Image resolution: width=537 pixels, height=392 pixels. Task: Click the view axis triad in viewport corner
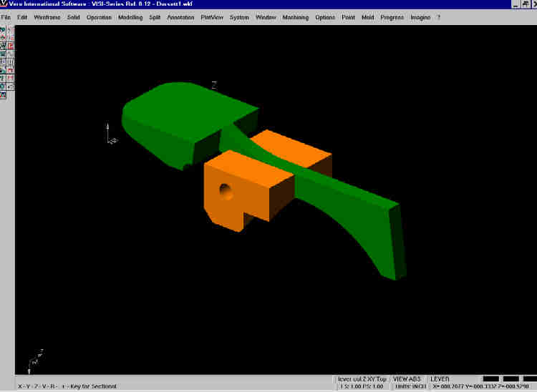pyautogui.click(x=35, y=361)
